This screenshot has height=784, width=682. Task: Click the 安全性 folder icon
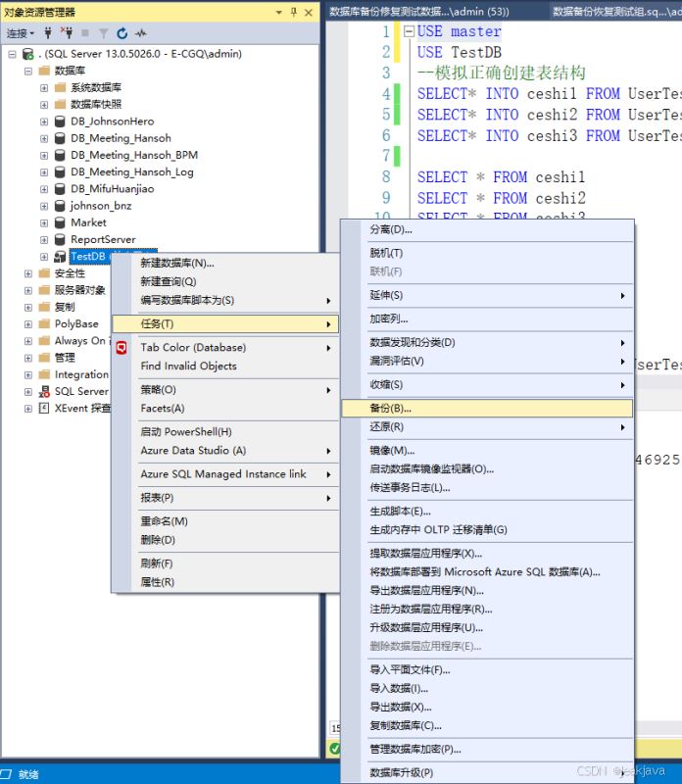pos(44,273)
